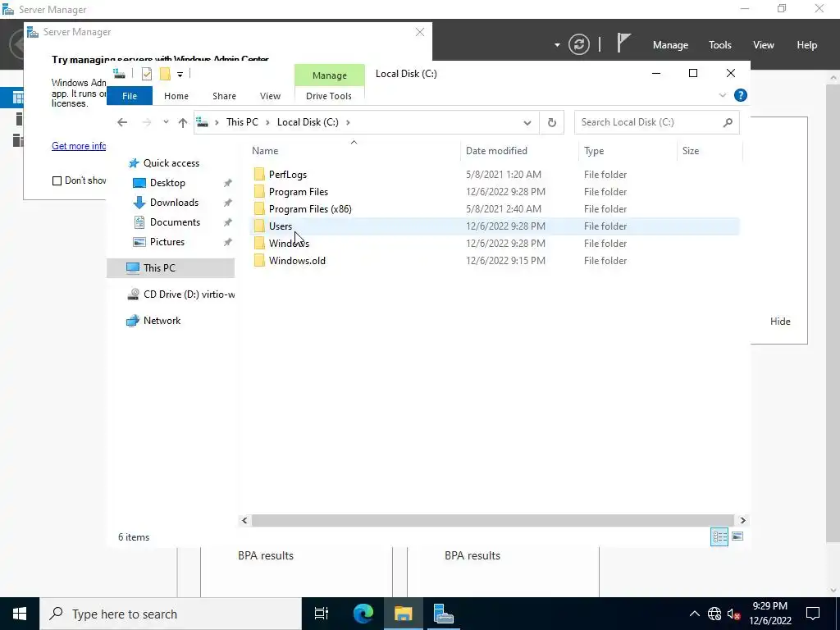Open the View menu in Server Manager
840x630 pixels.
[x=764, y=45]
